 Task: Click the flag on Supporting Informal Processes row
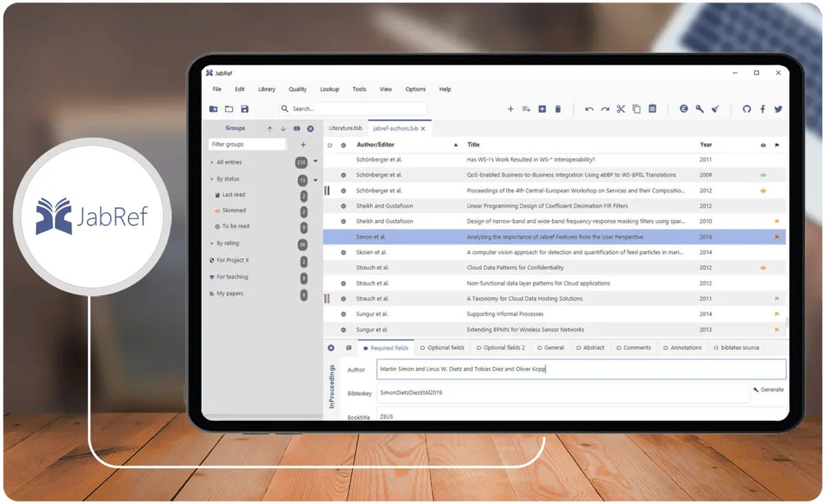[778, 314]
